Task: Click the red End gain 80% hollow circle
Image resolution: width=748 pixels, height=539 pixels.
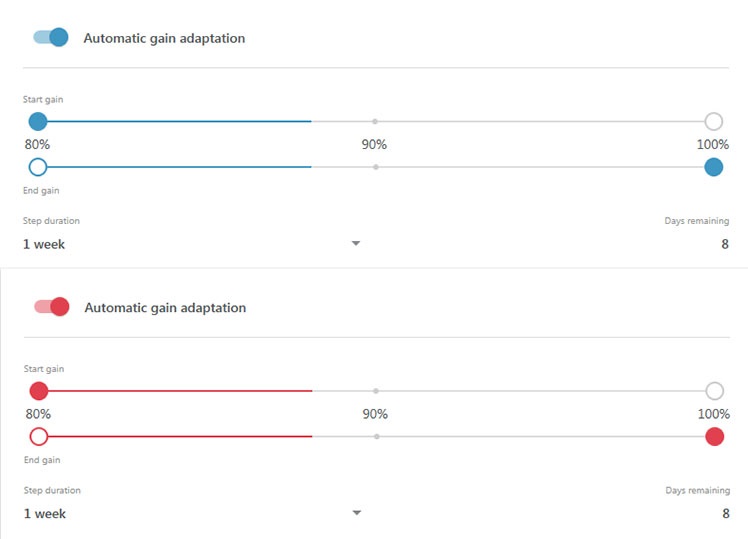Action: 39,436
